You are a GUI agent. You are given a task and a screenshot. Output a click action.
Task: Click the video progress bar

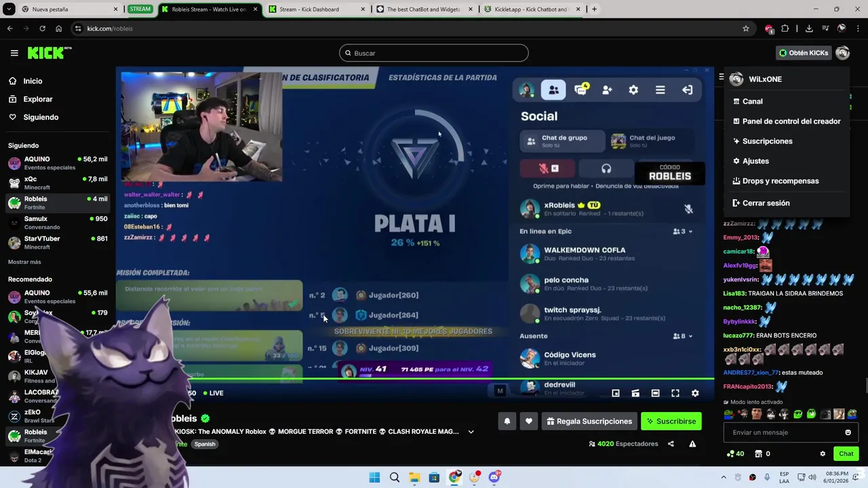point(415,378)
